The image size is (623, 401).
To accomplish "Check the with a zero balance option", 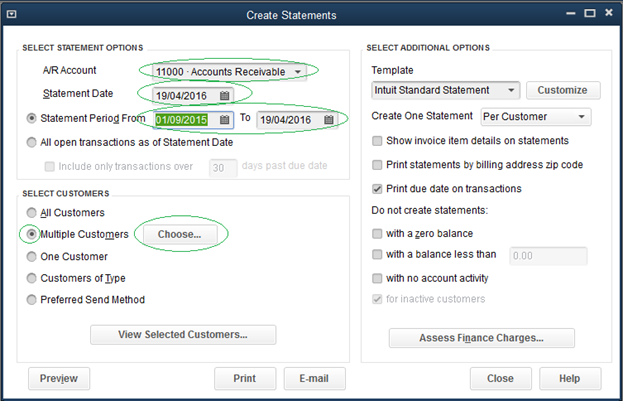I will pyautogui.click(x=377, y=233).
